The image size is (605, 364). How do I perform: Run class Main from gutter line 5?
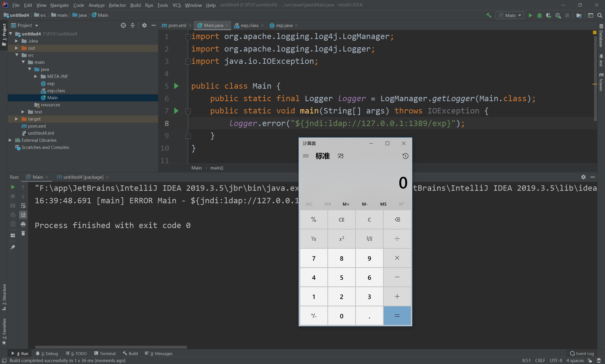[x=176, y=86]
